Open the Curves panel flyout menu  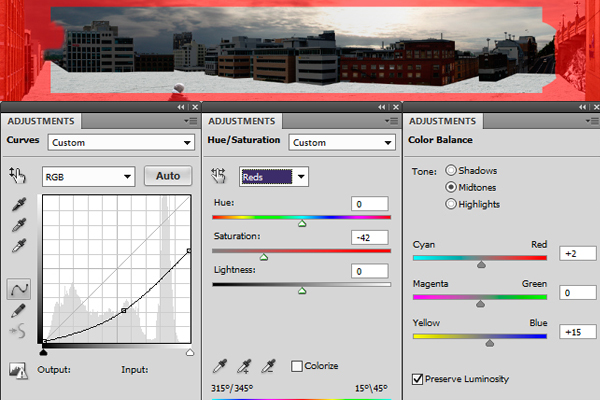coord(191,121)
